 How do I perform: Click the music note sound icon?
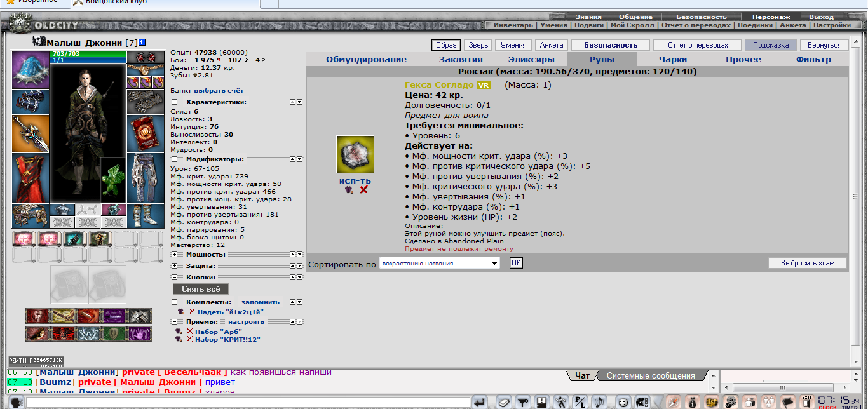coord(599,402)
